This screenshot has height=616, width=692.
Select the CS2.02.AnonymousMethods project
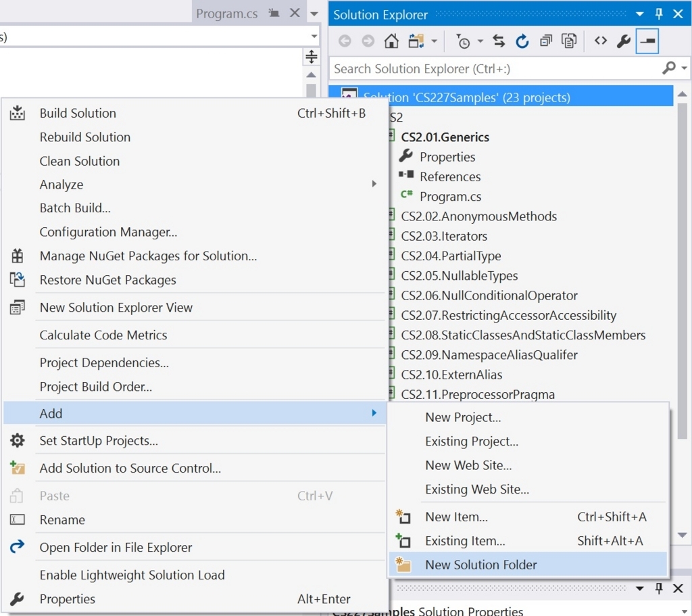point(479,216)
